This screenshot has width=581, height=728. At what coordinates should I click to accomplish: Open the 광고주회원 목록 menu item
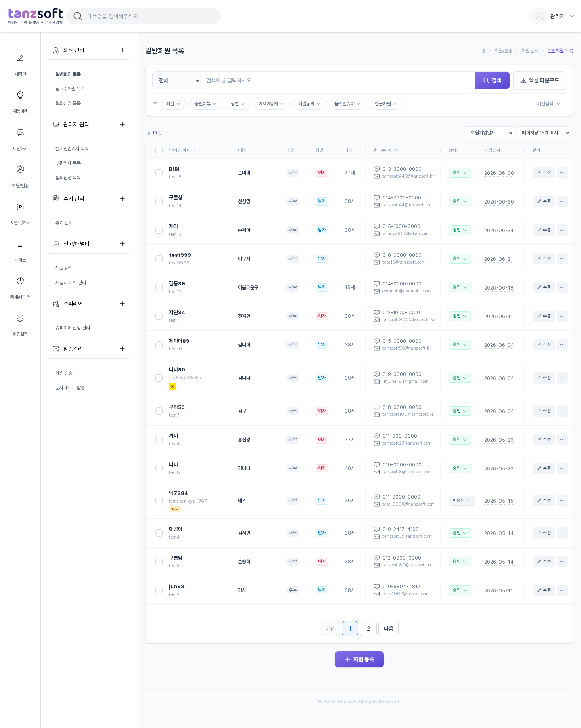point(70,89)
